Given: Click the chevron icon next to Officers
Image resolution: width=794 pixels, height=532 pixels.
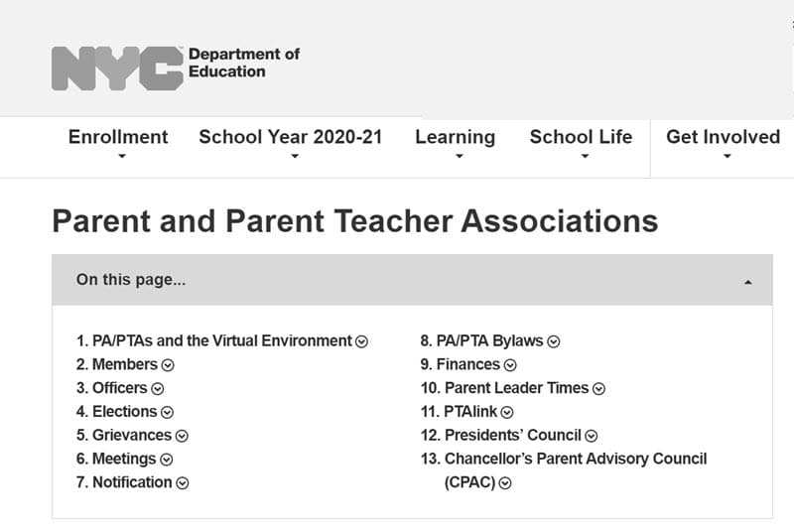Looking at the screenshot, I should coord(157,389).
